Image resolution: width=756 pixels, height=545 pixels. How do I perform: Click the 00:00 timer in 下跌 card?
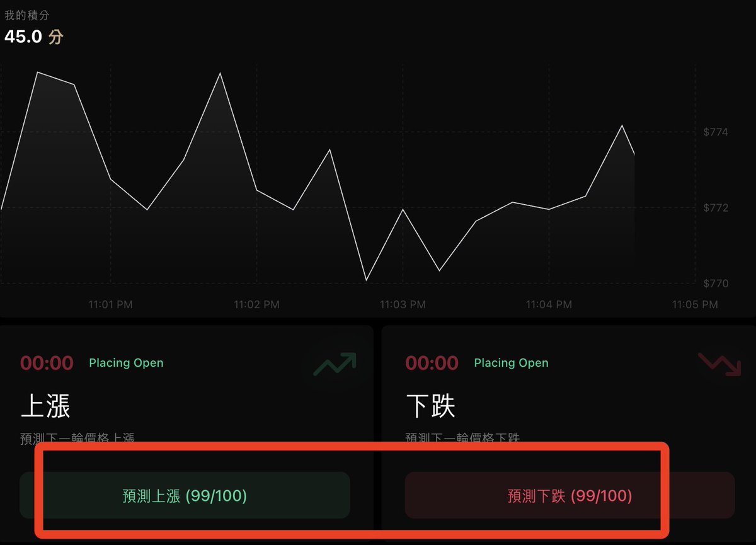tap(432, 363)
